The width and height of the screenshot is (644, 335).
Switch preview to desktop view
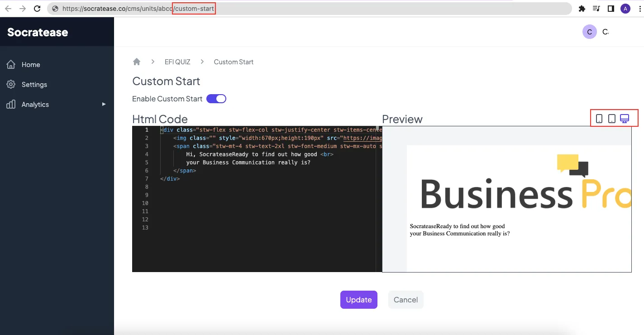pos(625,119)
